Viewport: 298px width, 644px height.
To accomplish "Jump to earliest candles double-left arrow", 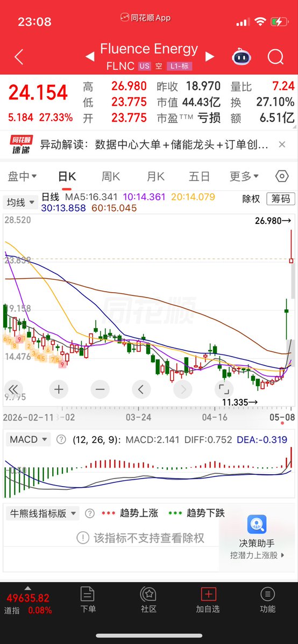I will tap(13, 389).
